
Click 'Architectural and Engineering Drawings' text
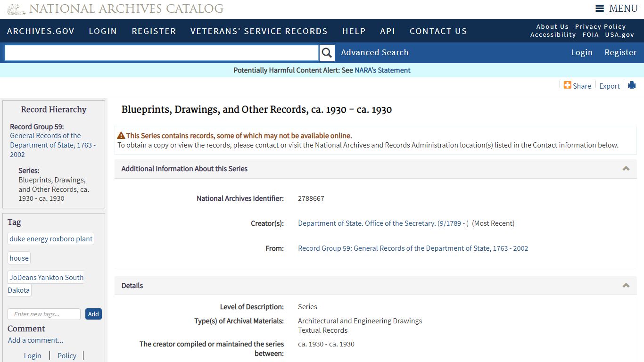coord(360,321)
